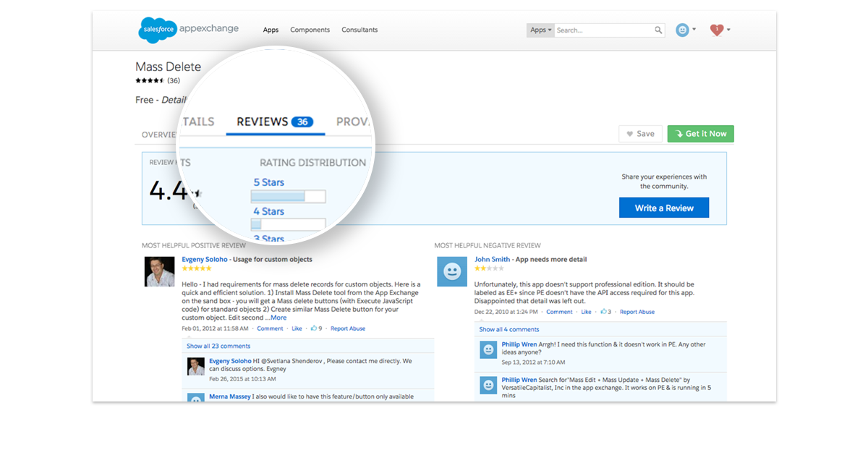Screen dimensions: 868x463
Task: Click the Salesforce AppExchange logo
Action: tap(187, 30)
